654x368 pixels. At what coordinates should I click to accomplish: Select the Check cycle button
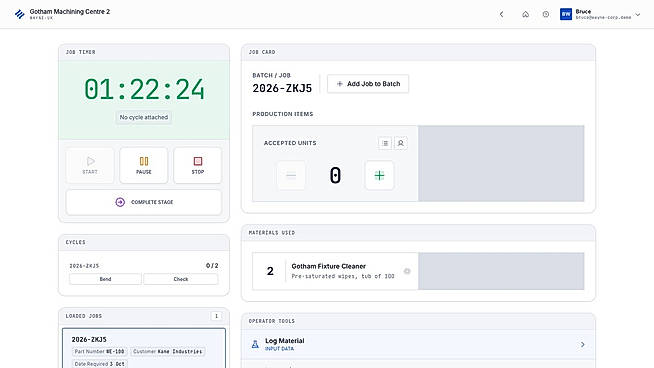pos(181,279)
